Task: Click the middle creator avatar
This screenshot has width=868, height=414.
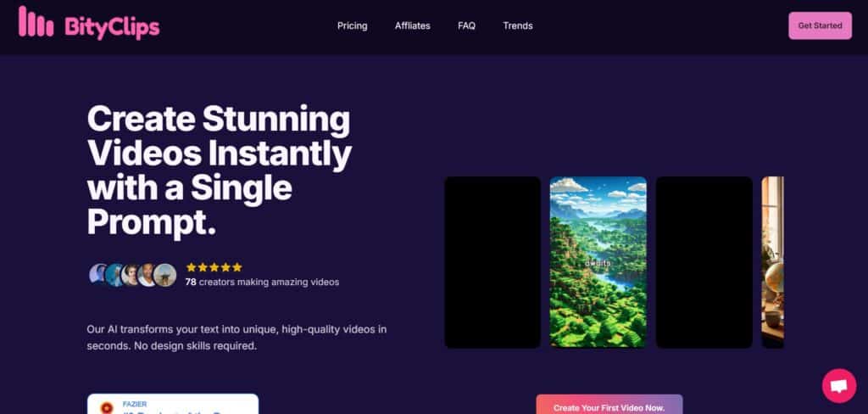Action: [x=131, y=275]
